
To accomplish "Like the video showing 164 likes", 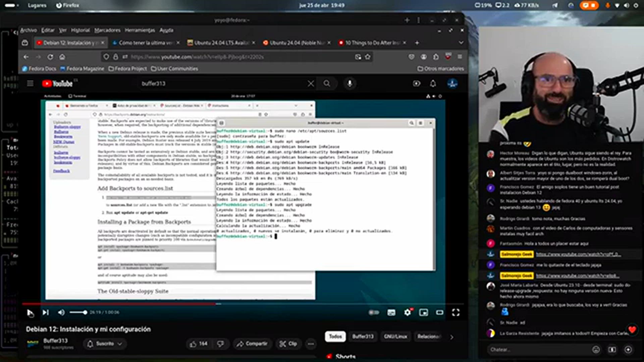I will tap(199, 344).
